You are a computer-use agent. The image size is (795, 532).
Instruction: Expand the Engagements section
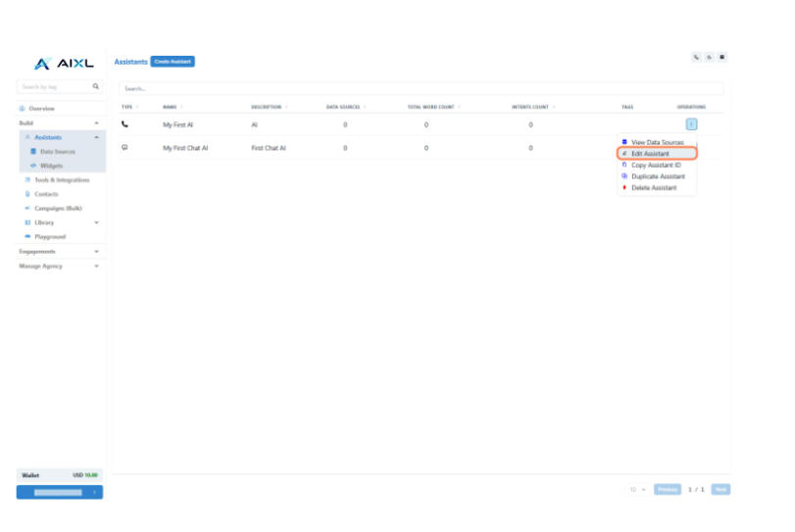click(x=96, y=252)
